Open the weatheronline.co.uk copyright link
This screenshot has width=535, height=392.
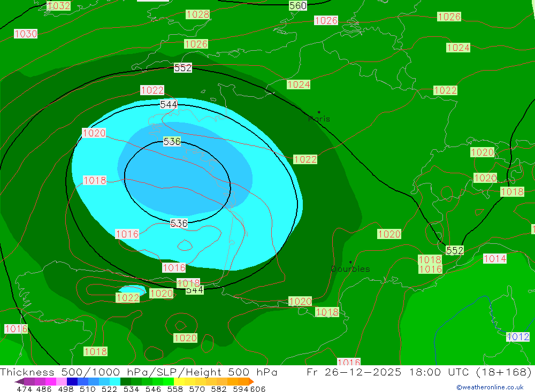click(490, 387)
